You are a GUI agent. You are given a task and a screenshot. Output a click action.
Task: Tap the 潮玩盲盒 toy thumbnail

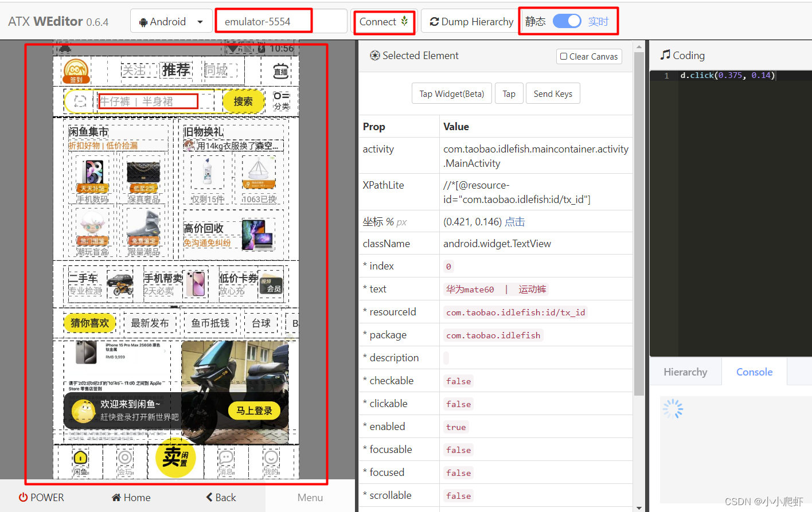93,228
